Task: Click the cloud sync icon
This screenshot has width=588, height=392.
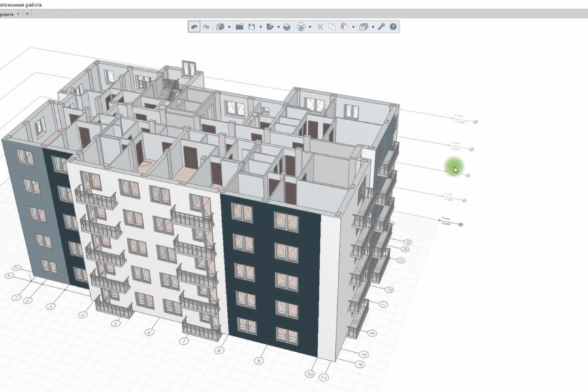Action: 301,27
